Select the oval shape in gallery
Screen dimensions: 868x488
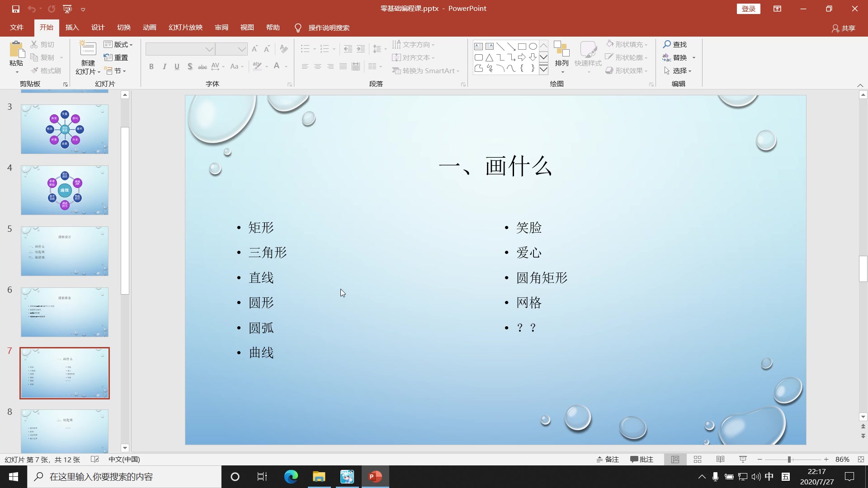click(x=533, y=47)
